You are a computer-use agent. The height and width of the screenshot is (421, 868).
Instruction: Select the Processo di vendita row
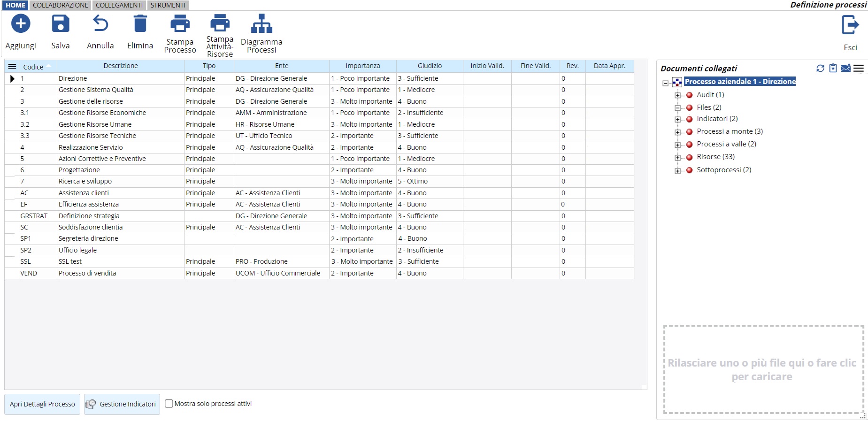click(87, 273)
